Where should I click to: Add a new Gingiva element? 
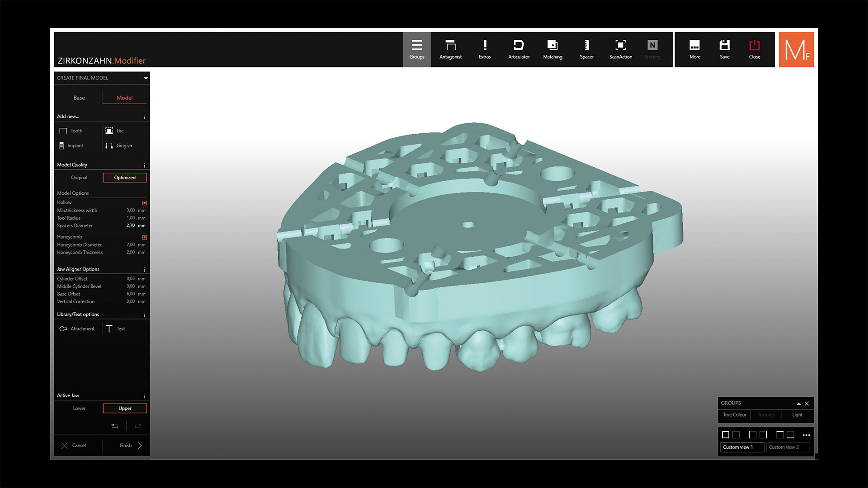coord(119,145)
